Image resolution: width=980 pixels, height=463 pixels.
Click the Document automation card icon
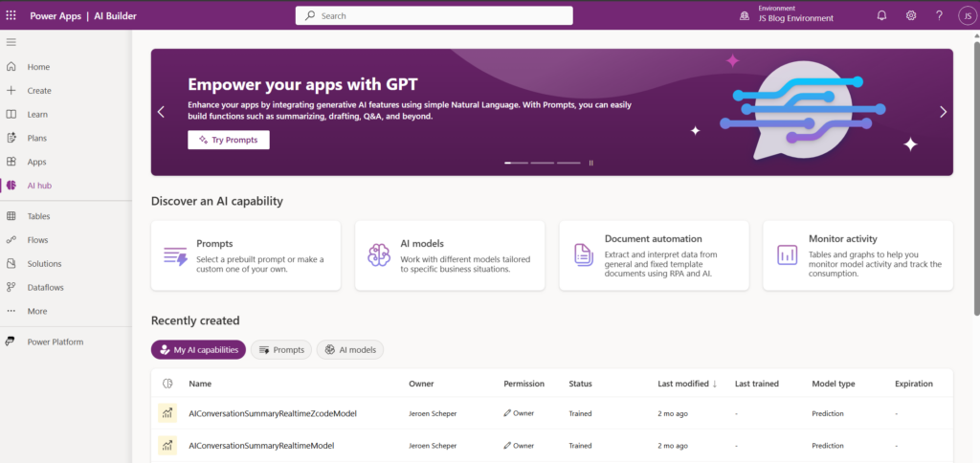(x=583, y=254)
